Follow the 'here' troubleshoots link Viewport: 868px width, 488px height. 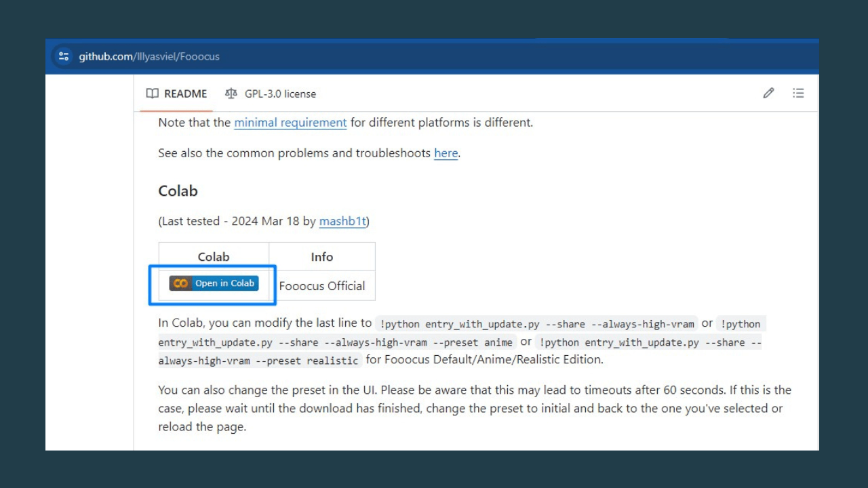click(x=446, y=153)
